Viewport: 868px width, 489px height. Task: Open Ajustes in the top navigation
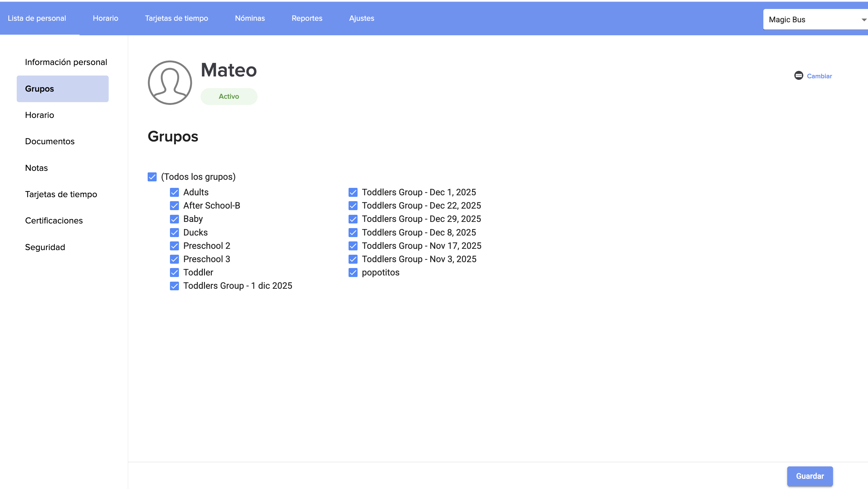tap(361, 18)
